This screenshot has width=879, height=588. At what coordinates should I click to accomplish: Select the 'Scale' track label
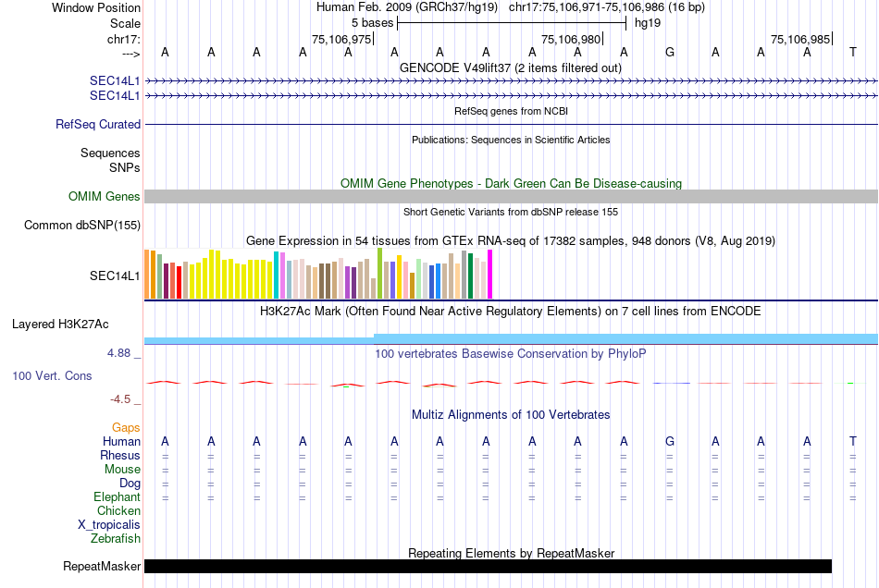point(125,23)
